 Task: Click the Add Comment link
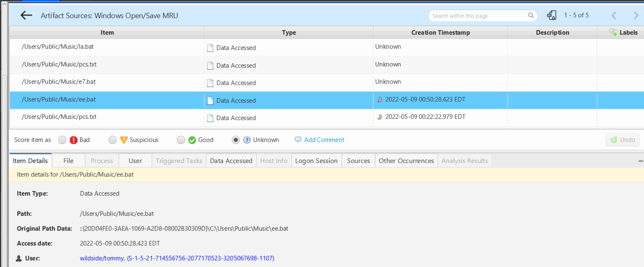(324, 140)
